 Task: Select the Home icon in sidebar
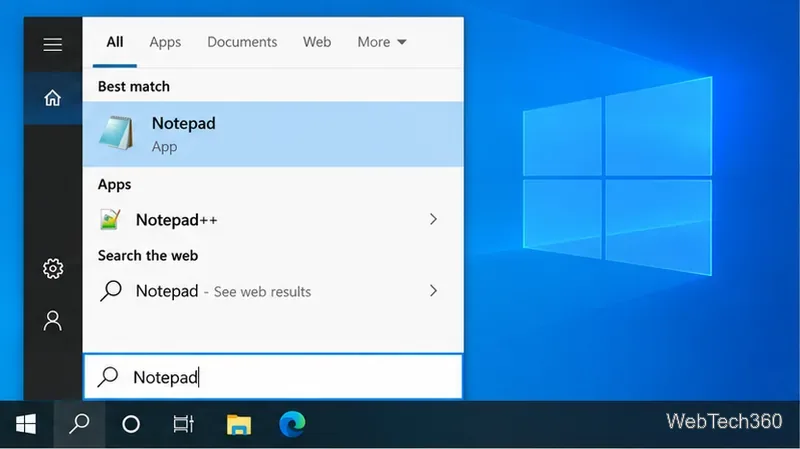pyautogui.click(x=52, y=97)
